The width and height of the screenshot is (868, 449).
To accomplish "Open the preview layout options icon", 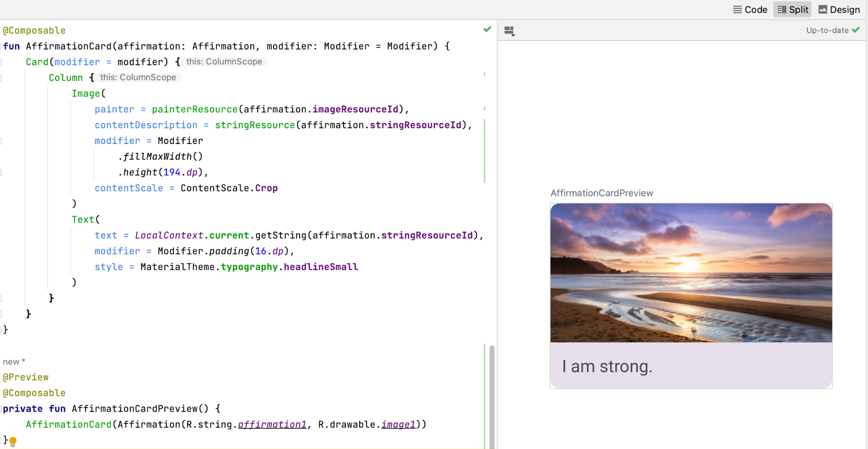I will [509, 31].
